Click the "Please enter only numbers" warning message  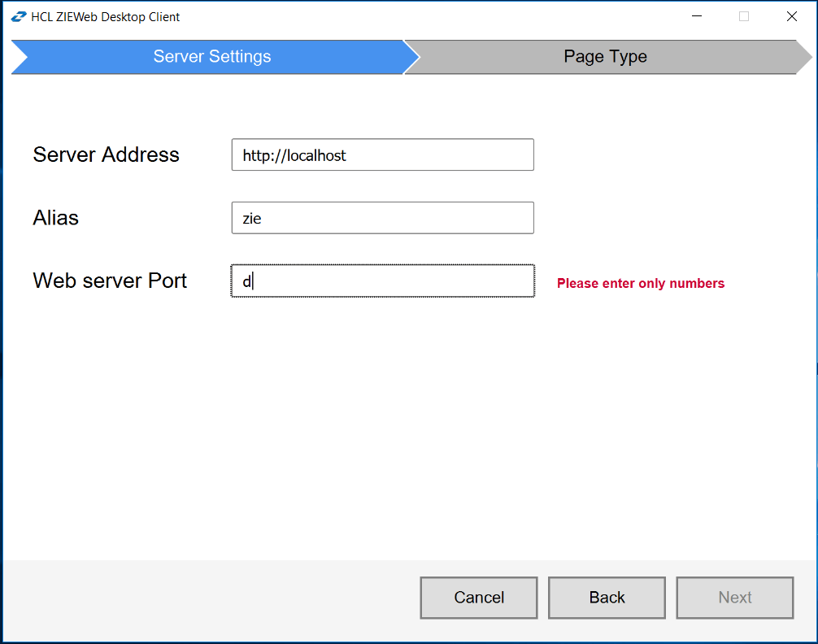(640, 283)
